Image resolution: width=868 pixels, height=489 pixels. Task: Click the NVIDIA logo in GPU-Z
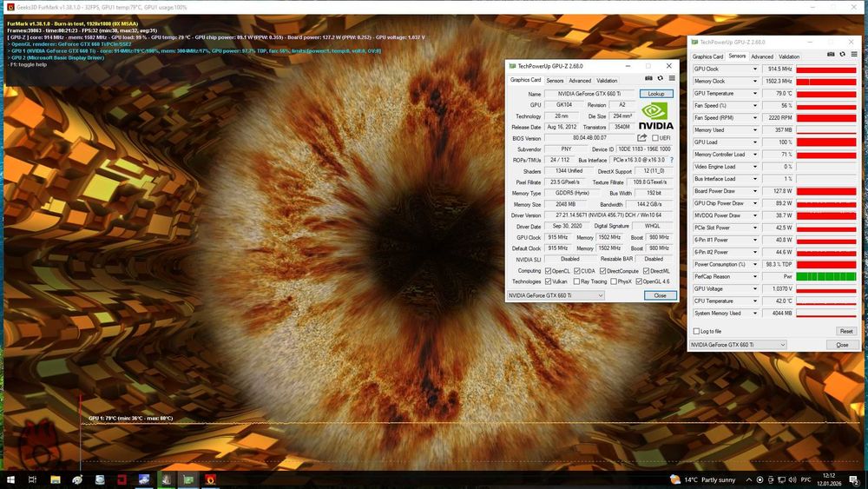pos(656,116)
